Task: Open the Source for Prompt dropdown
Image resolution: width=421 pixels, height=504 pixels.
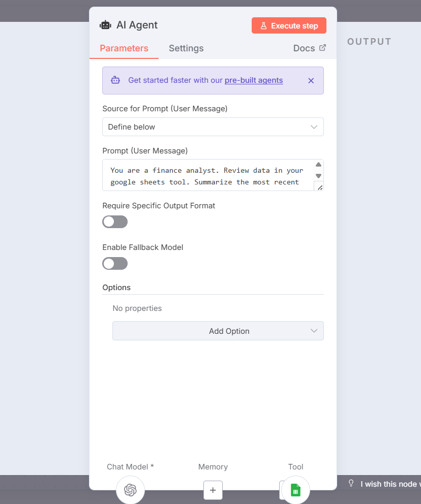Action: point(213,127)
